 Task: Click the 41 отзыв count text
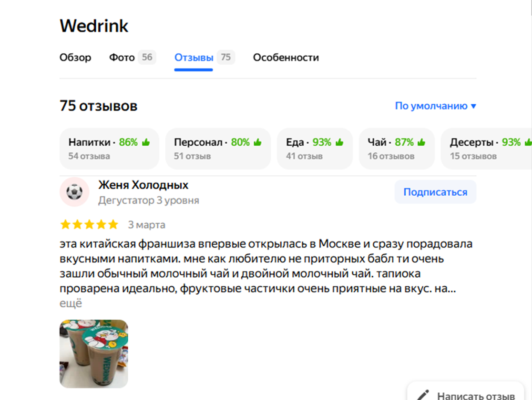[304, 156]
